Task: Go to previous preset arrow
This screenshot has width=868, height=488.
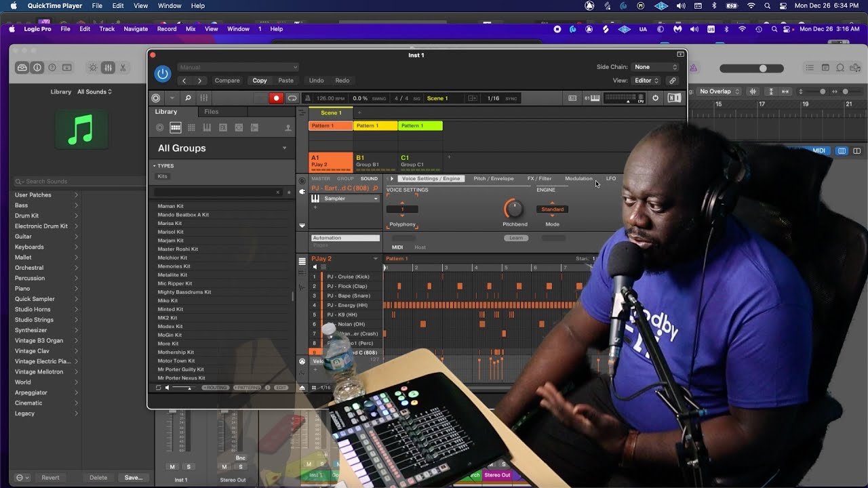Action: coord(184,81)
